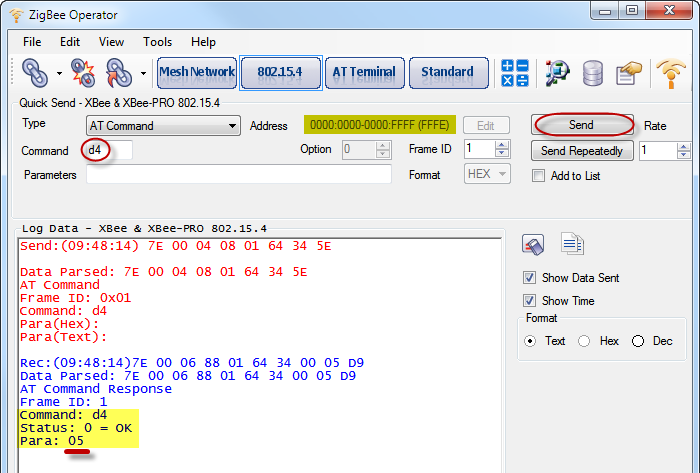Image resolution: width=700 pixels, height=473 pixels.
Task: Adjust the Rate spinner arrows
Action: (x=683, y=151)
